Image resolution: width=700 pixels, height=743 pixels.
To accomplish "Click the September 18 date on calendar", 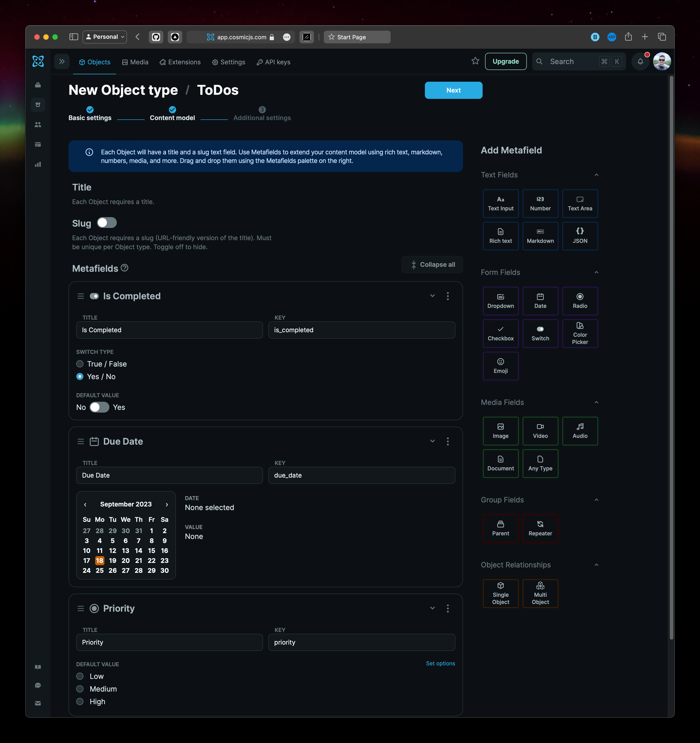I will pyautogui.click(x=99, y=561).
